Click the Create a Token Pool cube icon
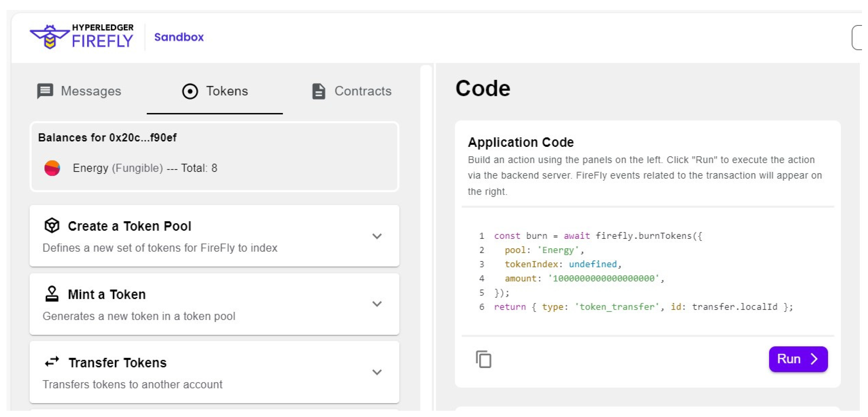The image size is (868, 417). tap(52, 225)
